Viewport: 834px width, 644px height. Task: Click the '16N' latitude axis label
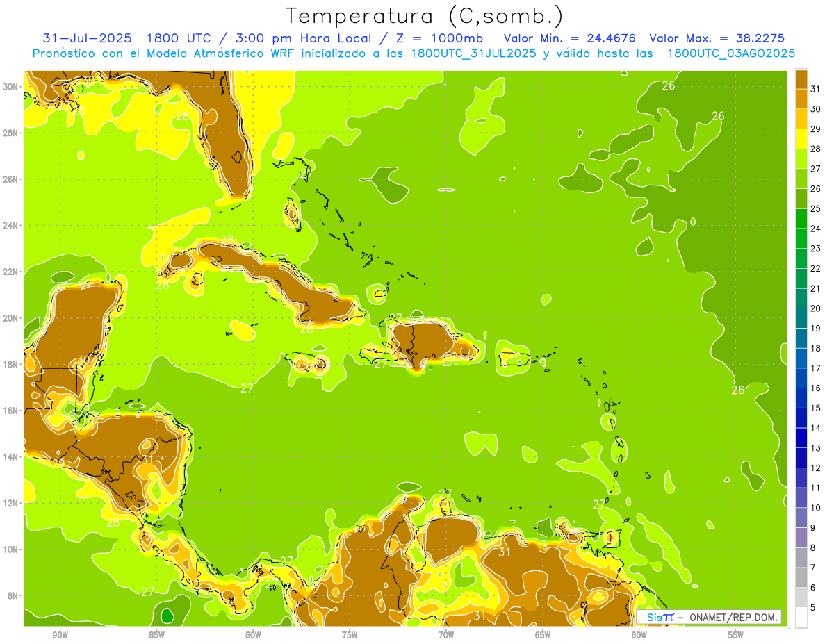coord(11,411)
